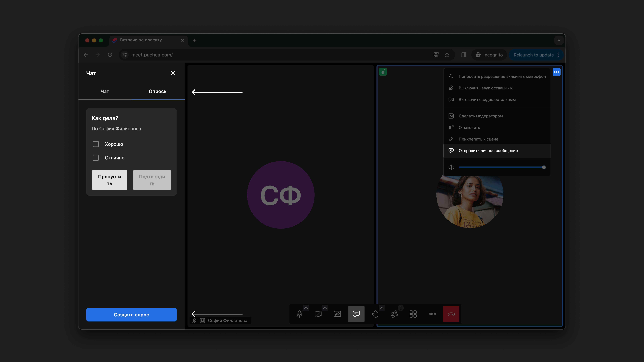This screenshot has height=362, width=644.
Task: Select Отправить личное сообщение menu item
Action: (488, 151)
